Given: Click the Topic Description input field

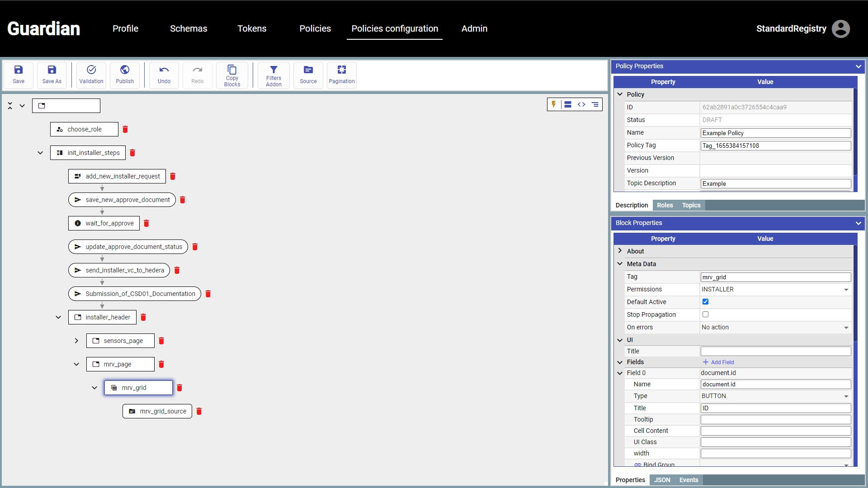Looking at the screenshot, I should click(x=775, y=184).
